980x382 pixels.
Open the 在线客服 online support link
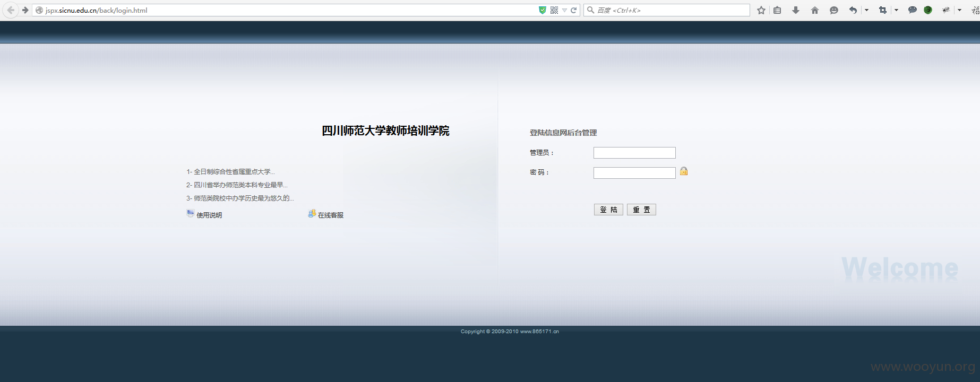tap(331, 215)
